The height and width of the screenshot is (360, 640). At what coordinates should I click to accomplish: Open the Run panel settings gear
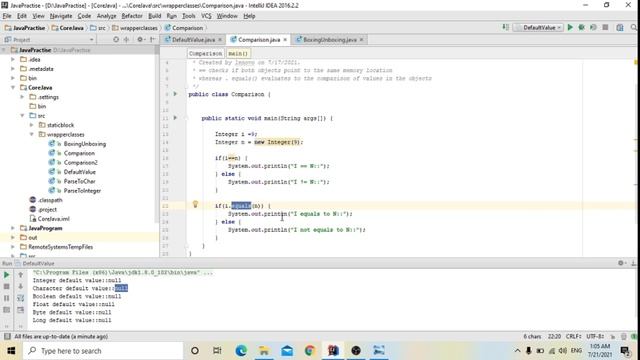(620, 263)
